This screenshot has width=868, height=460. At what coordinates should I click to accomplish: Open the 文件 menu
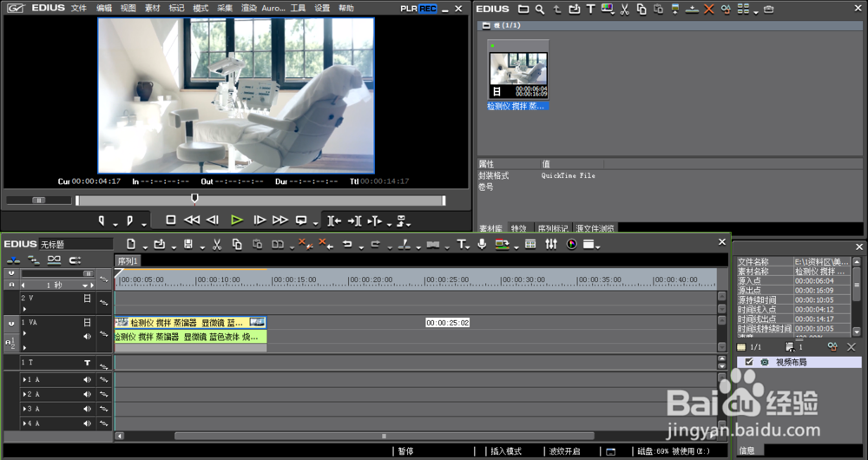coord(79,9)
